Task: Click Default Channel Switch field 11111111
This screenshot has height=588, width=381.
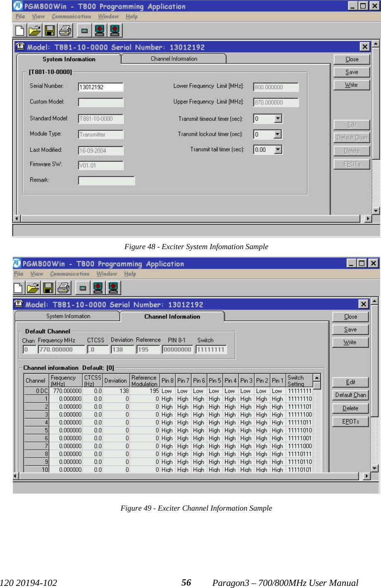Action: 211,350
